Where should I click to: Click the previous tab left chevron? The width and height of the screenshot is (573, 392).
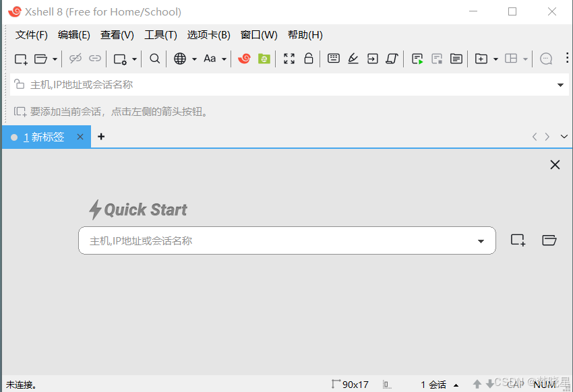[535, 137]
